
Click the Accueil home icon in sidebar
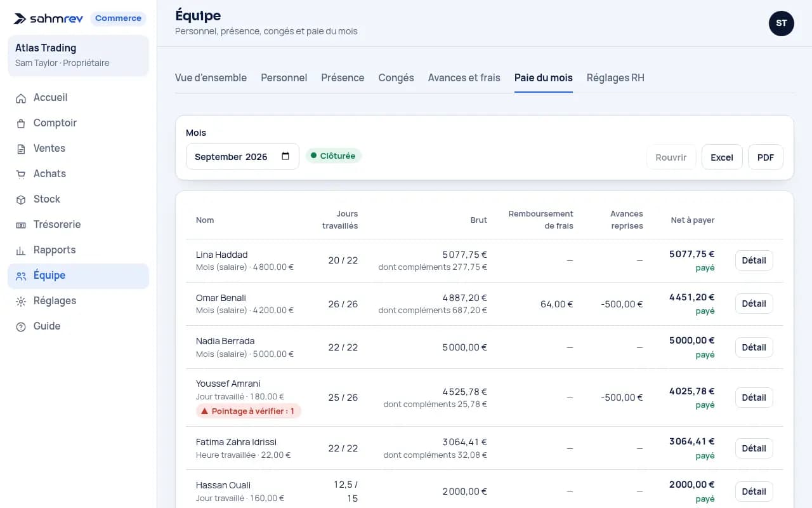21,98
